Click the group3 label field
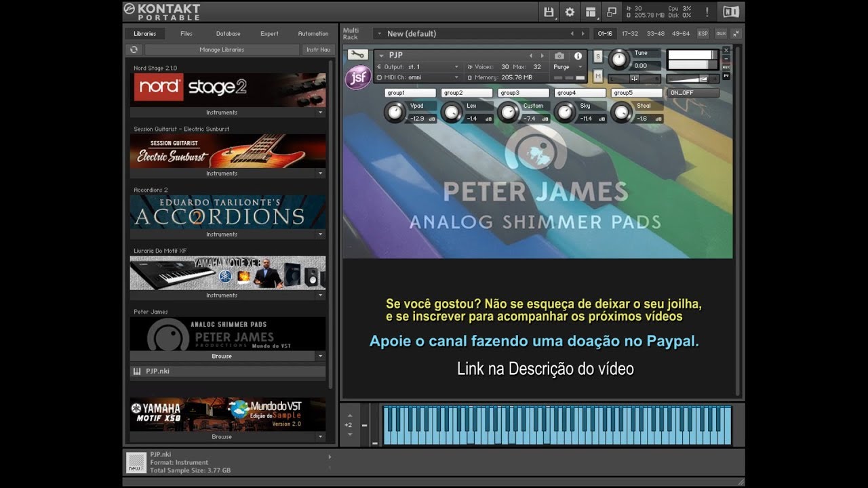 point(524,93)
